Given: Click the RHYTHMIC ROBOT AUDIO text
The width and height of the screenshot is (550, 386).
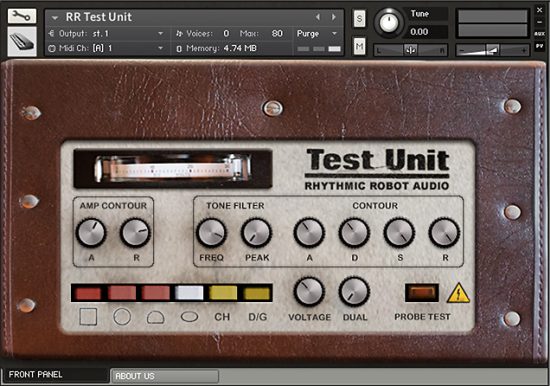Looking at the screenshot, I should 377,186.
